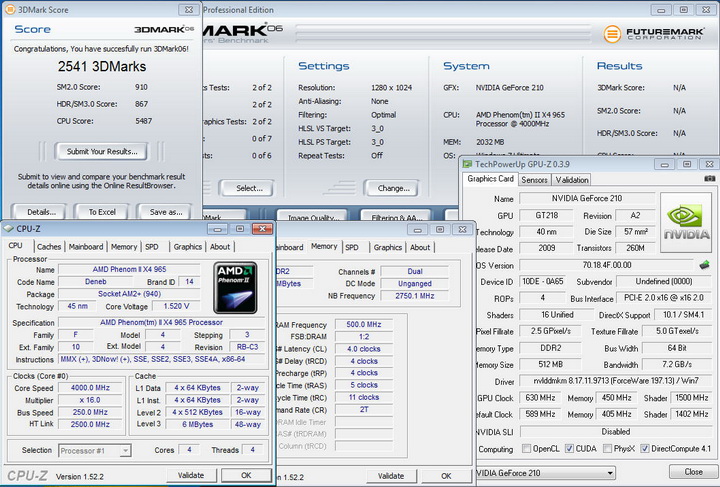Image resolution: width=720 pixels, height=487 pixels.
Task: Click the To Excel button
Action: (x=102, y=212)
